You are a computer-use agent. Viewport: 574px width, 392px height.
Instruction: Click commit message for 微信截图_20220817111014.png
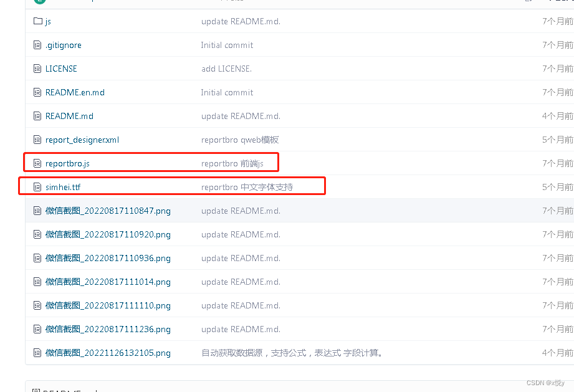tap(241, 282)
